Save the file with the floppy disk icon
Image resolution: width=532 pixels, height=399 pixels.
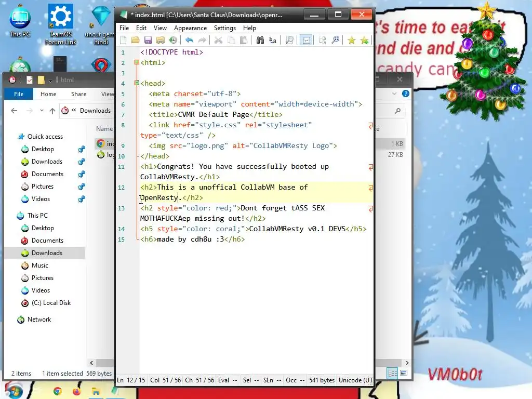[x=148, y=41]
